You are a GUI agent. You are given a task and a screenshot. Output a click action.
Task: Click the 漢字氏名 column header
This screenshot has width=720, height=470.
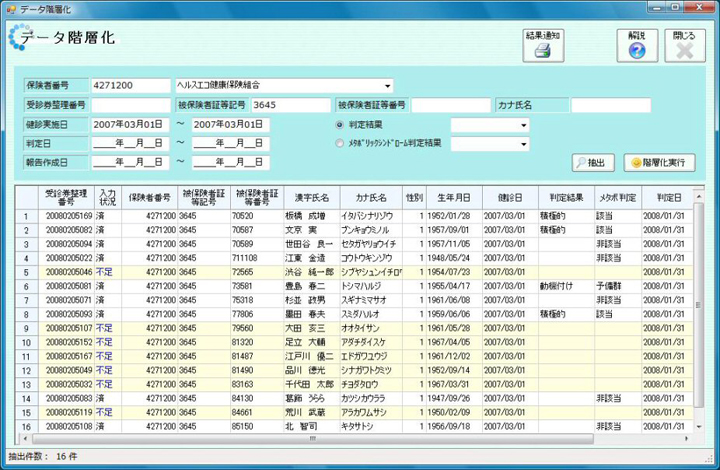coord(312,198)
